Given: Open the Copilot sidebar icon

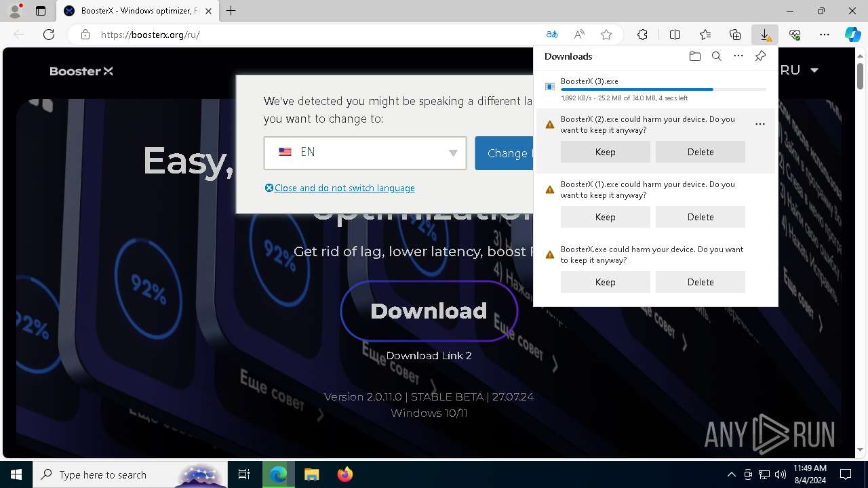Looking at the screenshot, I should click(x=852, y=35).
